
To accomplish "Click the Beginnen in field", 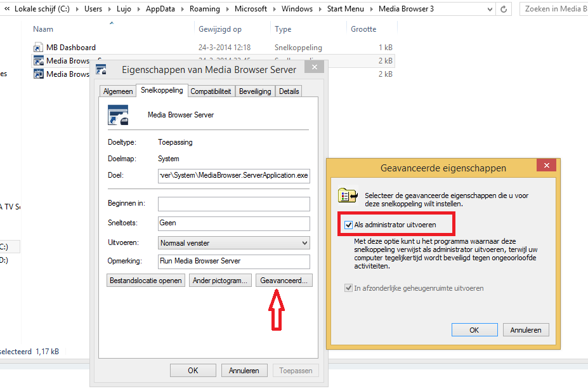I will (234, 204).
